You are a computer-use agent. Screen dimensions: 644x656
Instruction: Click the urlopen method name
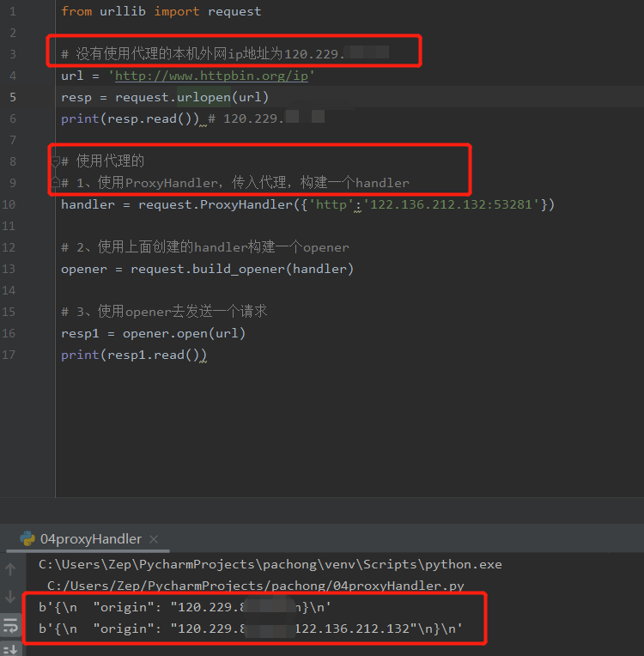pyautogui.click(x=204, y=97)
